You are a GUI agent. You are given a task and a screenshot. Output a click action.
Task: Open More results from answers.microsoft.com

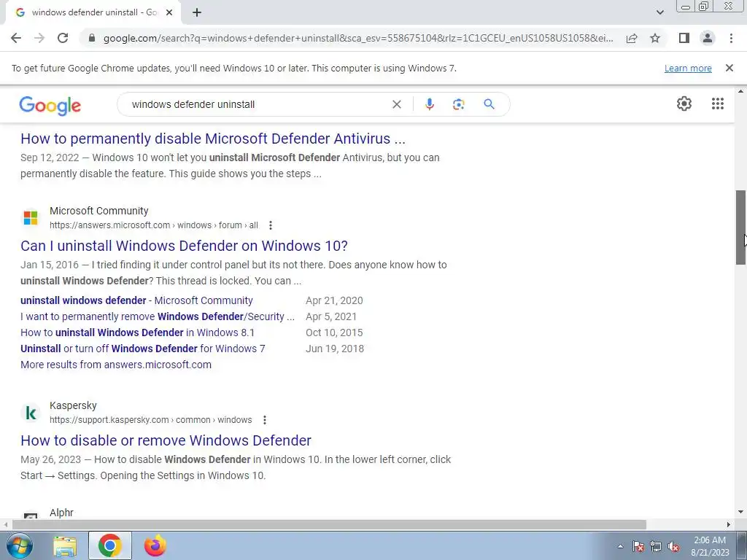[116, 365]
